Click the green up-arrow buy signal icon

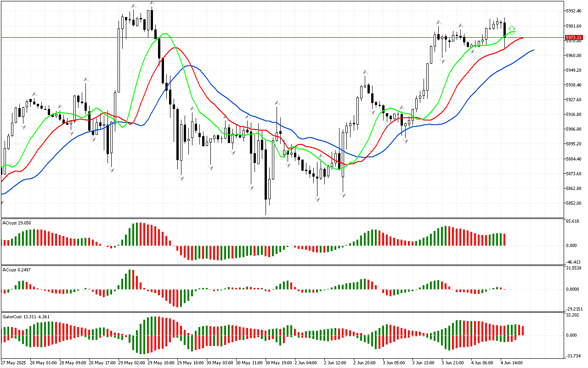512,30
